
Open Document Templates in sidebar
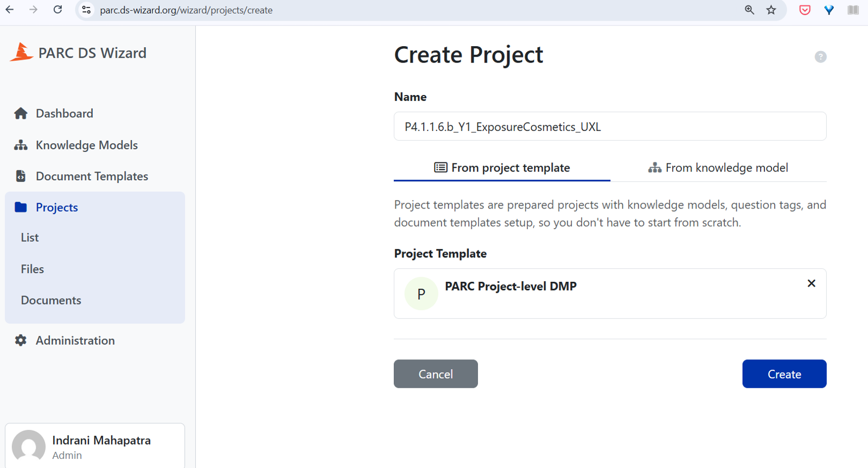point(92,176)
